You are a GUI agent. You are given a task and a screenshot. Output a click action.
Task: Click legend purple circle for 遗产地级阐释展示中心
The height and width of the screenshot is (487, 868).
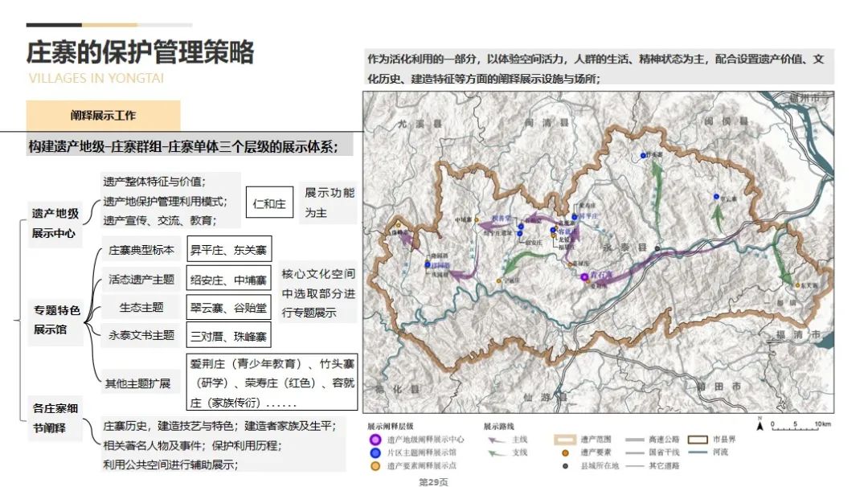[x=375, y=440]
